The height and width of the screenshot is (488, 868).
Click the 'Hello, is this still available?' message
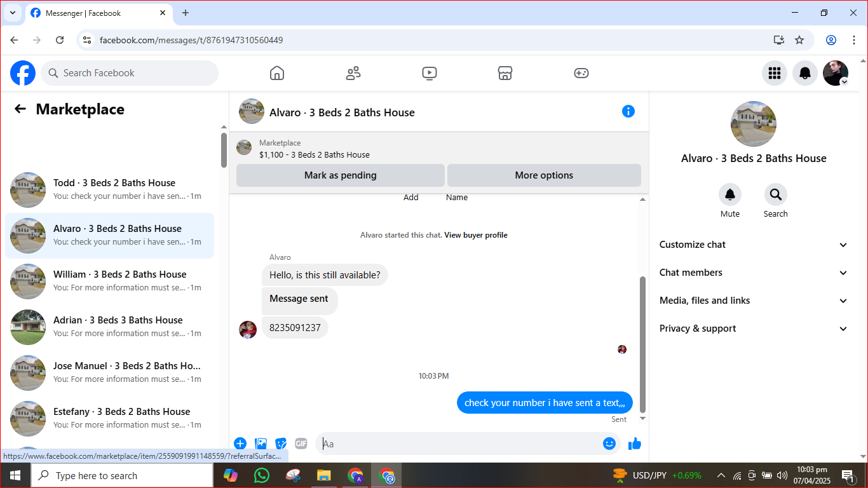325,275
